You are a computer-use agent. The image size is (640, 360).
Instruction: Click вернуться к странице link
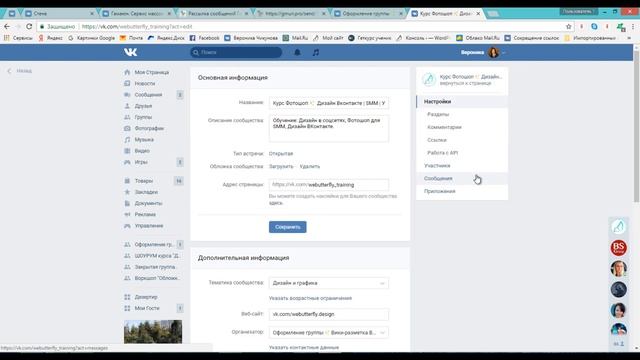(465, 83)
